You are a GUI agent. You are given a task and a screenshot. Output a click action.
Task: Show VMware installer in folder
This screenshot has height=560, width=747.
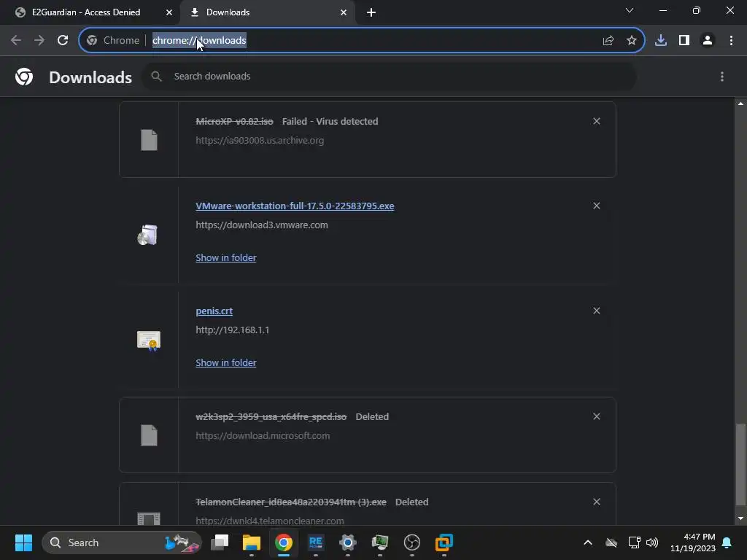(x=226, y=257)
